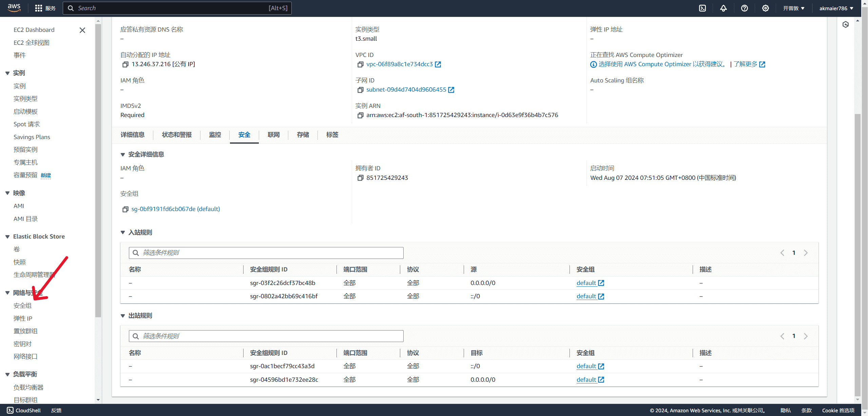Open 安全组 in the sidebar

coord(22,306)
